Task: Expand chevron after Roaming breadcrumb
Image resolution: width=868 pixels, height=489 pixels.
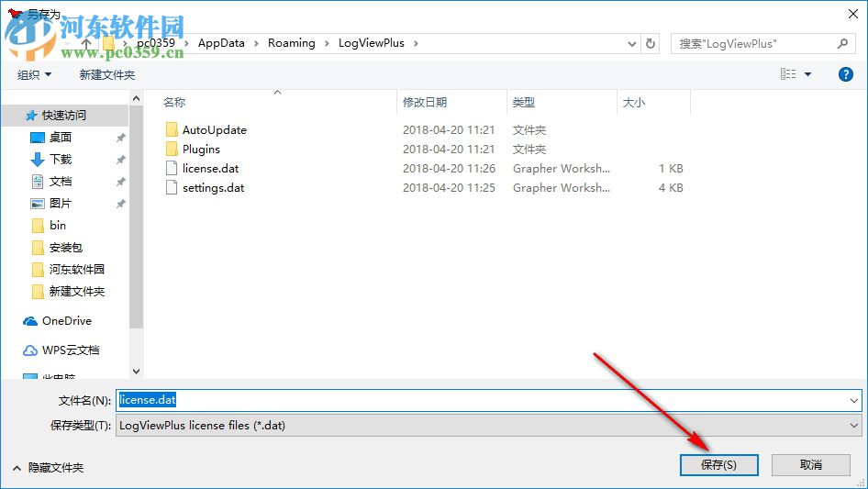Action: tap(327, 43)
